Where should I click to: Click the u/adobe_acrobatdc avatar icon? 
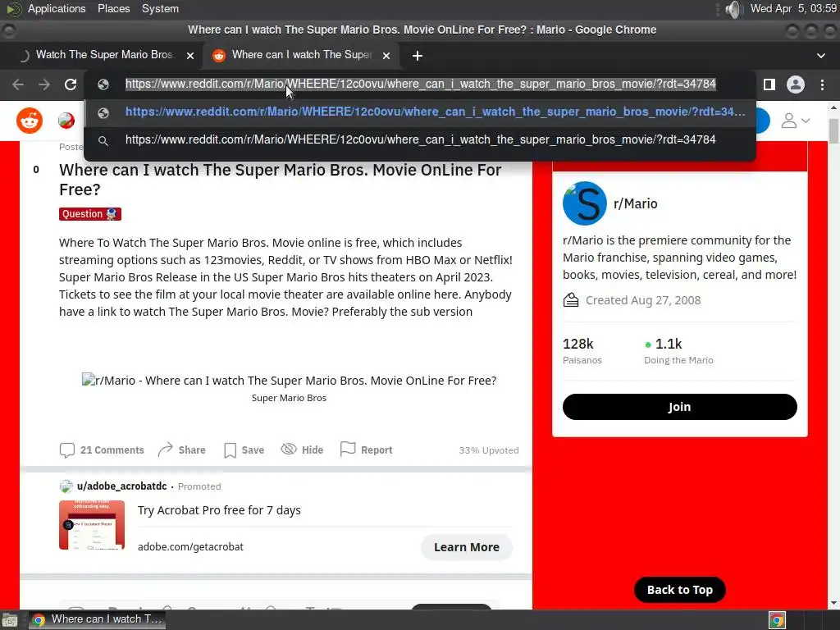pyautogui.click(x=66, y=486)
